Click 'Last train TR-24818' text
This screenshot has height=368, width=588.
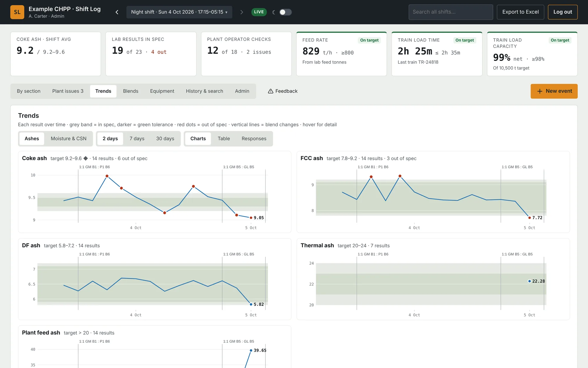[x=418, y=62]
